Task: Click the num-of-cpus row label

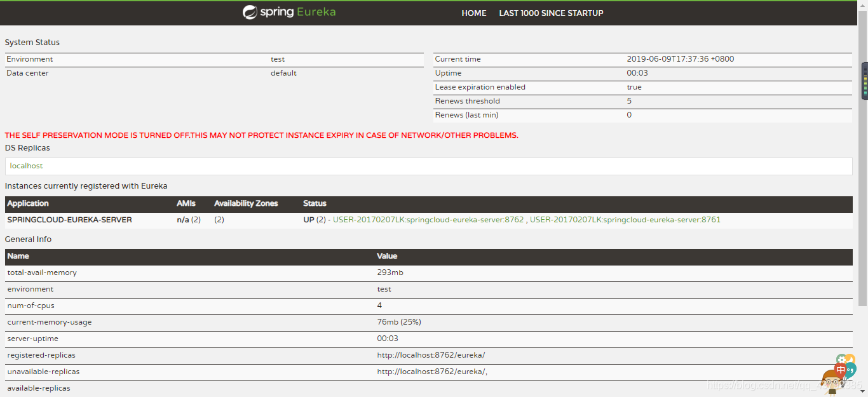Action: (29, 306)
